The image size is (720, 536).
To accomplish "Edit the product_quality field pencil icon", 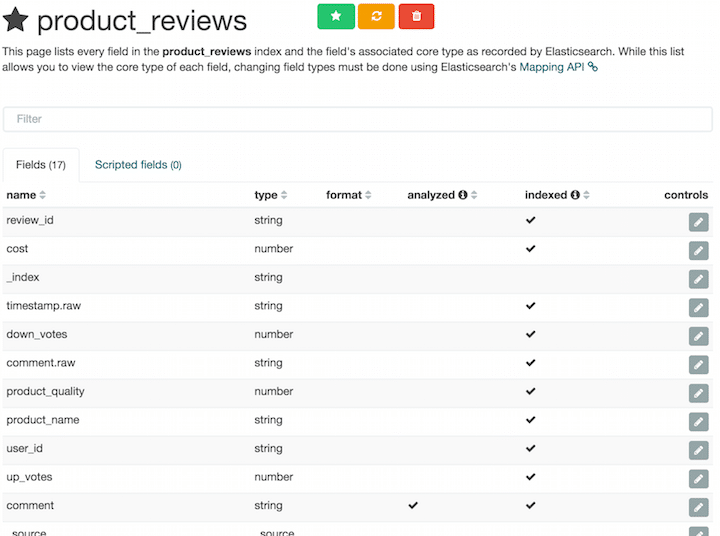I will [x=698, y=393].
